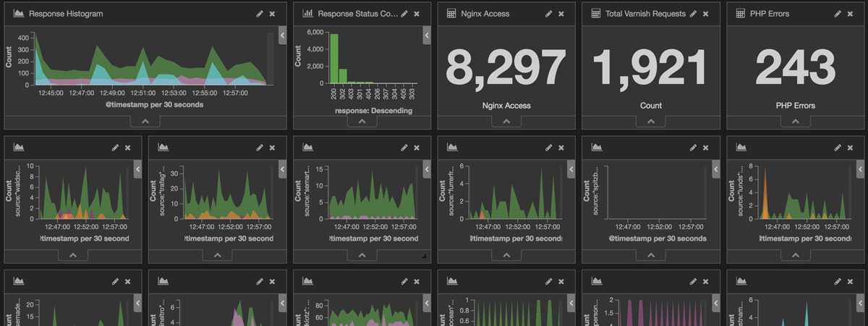Remove the Response Status Co... panel
The height and width of the screenshot is (326, 868).
[x=417, y=14]
